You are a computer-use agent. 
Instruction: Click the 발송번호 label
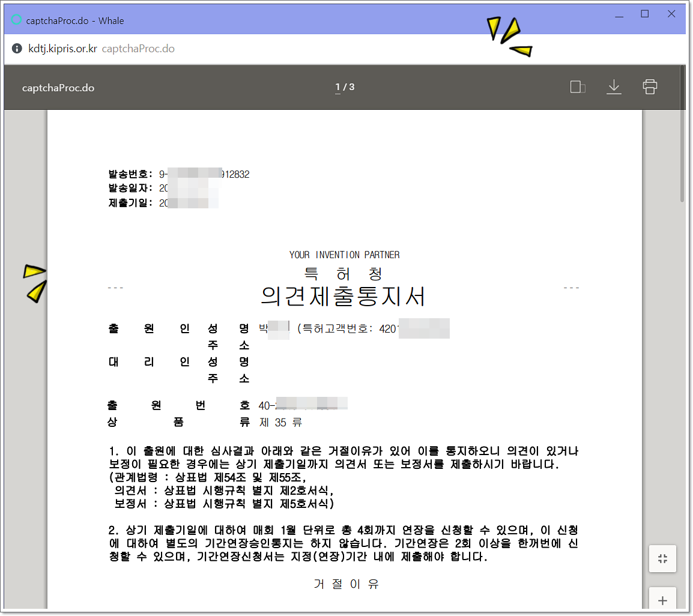pos(130,174)
